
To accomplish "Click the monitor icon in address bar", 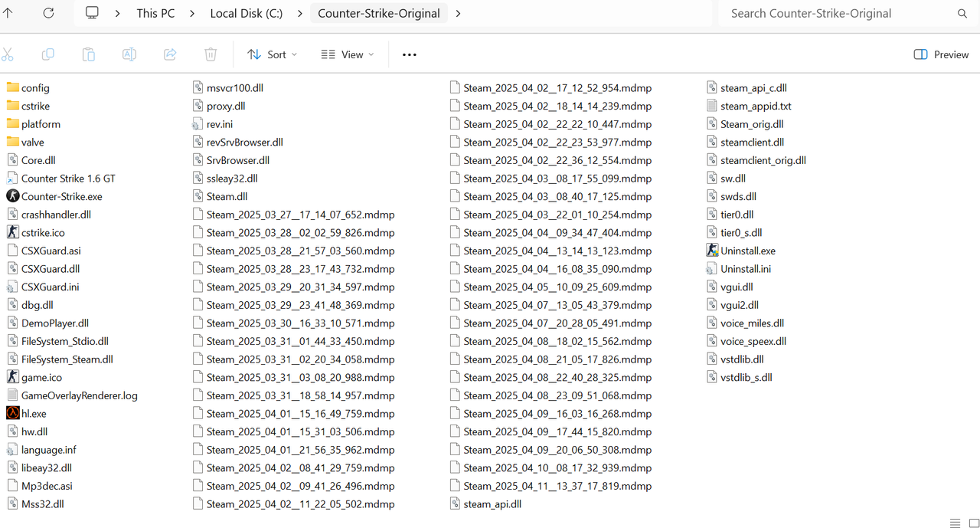I will click(x=93, y=13).
